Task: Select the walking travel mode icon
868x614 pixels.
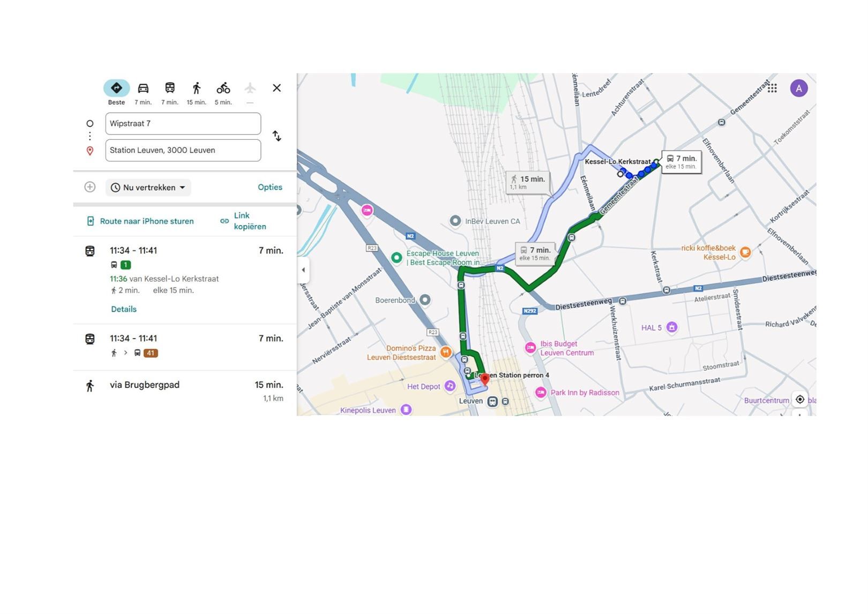Action: (x=197, y=88)
